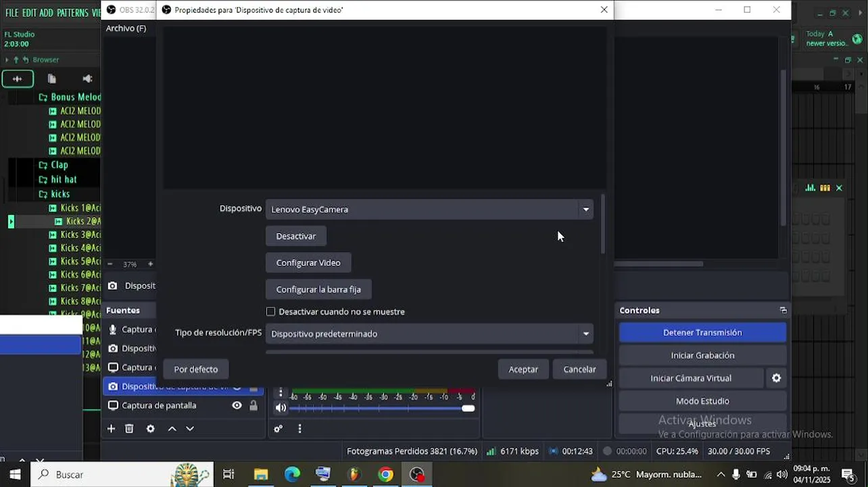Viewport: 868px width, 487px height.
Task: Click the Cancelar button
Action: pos(580,369)
